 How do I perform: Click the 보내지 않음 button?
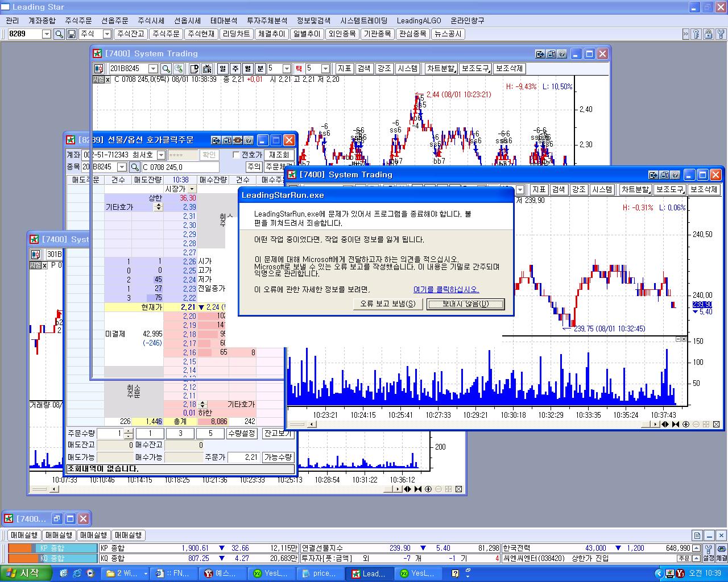(x=465, y=304)
